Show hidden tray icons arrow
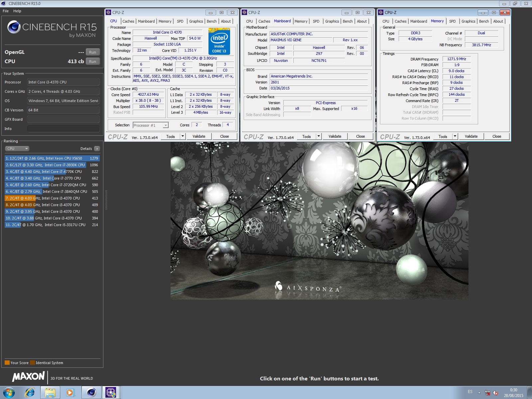This screenshot has height=399, width=532. [479, 393]
